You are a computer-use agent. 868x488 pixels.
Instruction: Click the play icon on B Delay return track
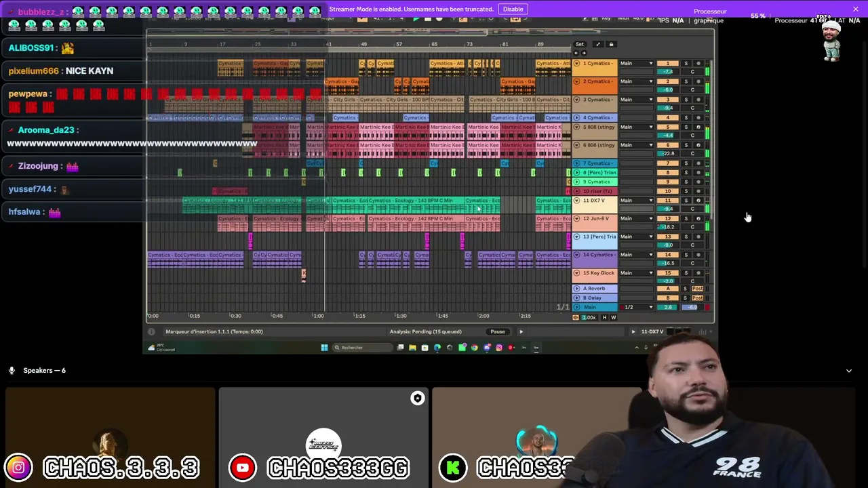point(576,298)
